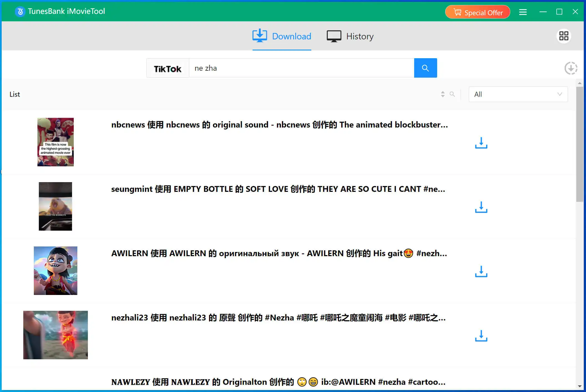Maximize the TunesBank window

pos(559,12)
